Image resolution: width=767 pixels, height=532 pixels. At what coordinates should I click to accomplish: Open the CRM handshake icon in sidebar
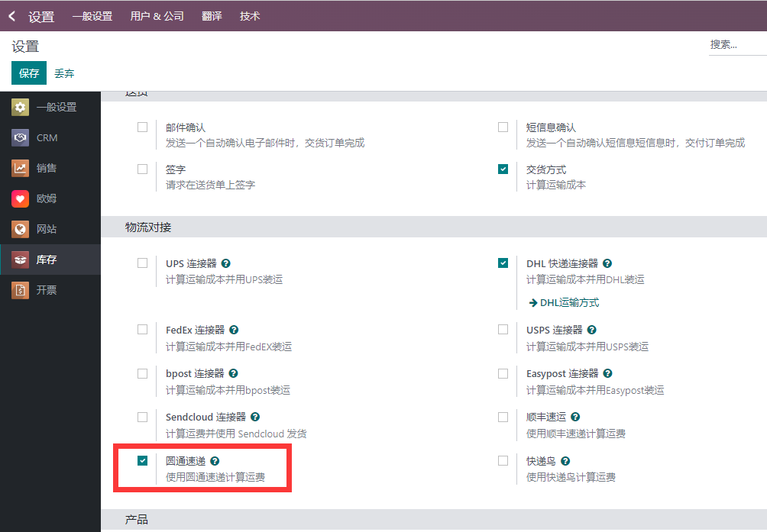click(x=20, y=137)
